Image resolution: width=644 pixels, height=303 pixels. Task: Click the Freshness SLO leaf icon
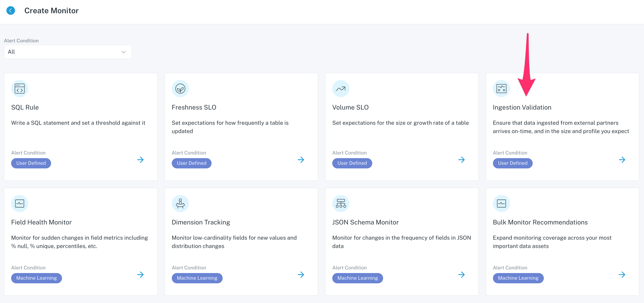tap(180, 89)
